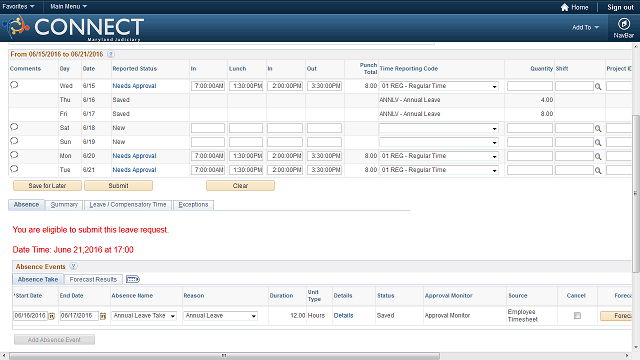Screen dimensions: 640x360
Task: Click the Lunch time field for Mon 6/20
Action: point(246,156)
